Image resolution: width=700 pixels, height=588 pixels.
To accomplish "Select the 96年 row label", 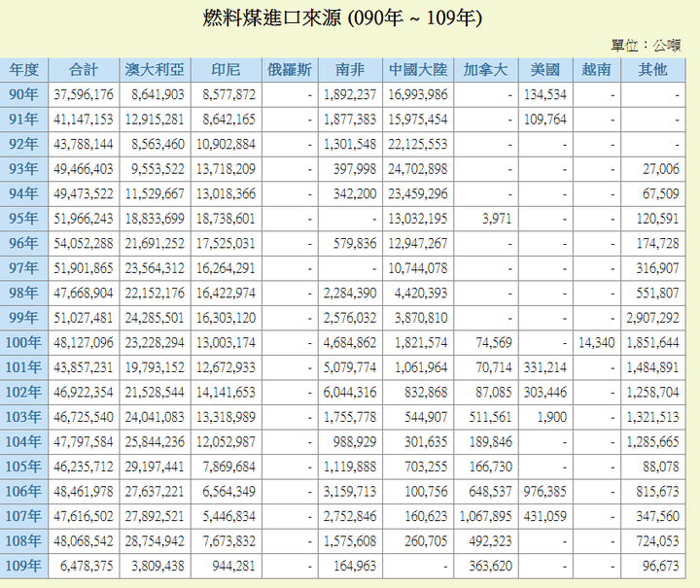I will coord(24,243).
